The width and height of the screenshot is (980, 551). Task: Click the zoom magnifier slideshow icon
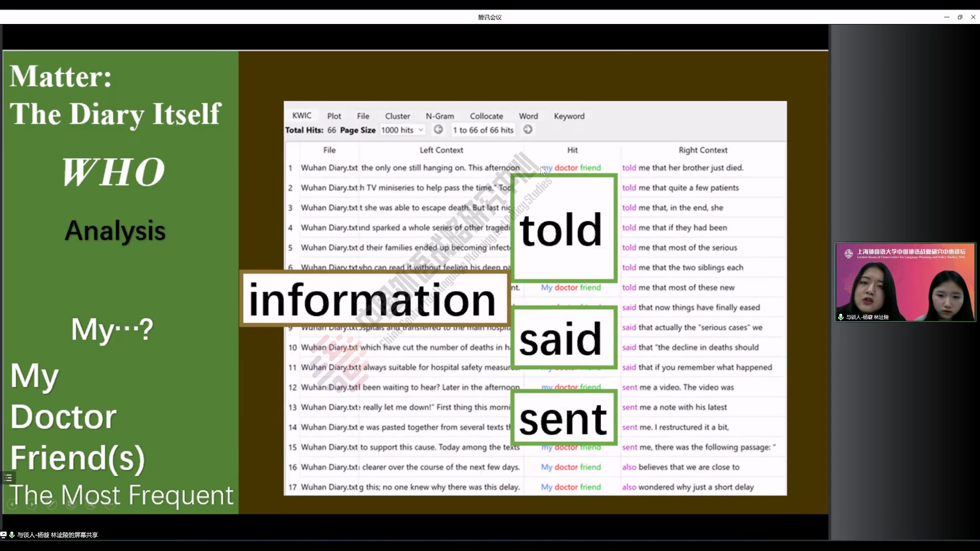coord(90,505)
